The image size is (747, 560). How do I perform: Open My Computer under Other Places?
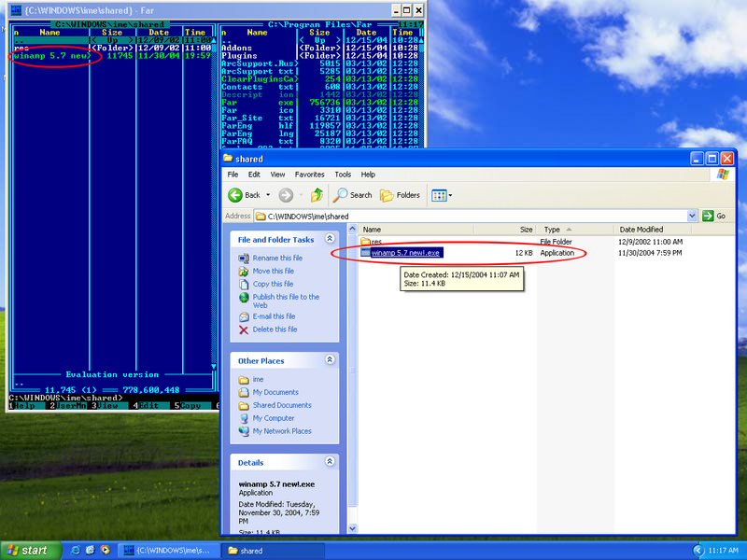click(274, 418)
